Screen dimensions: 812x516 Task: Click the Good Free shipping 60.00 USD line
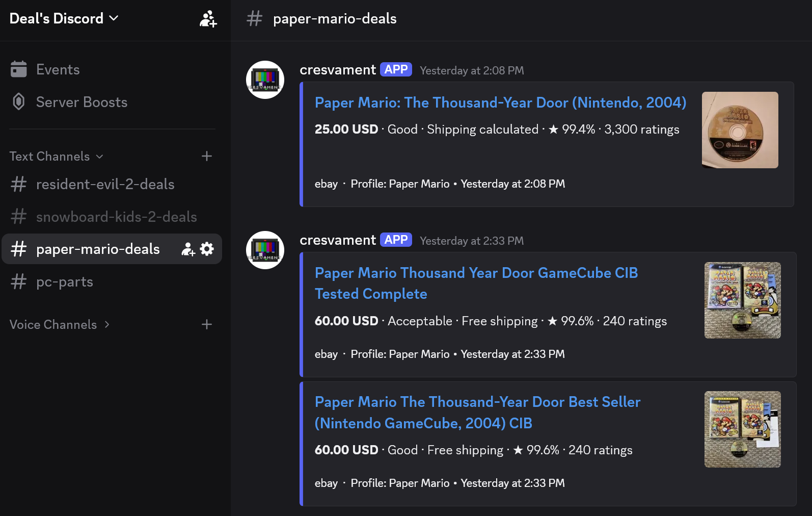tap(473, 450)
